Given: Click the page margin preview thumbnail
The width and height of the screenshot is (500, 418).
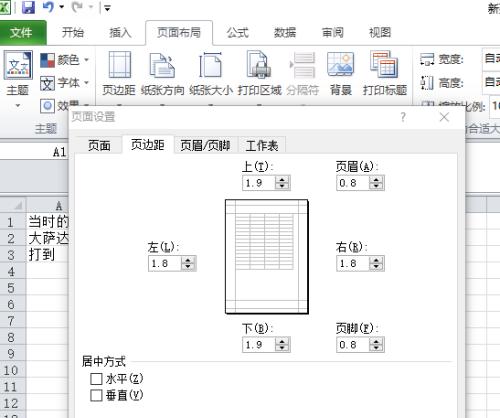Looking at the screenshot, I should [267, 257].
